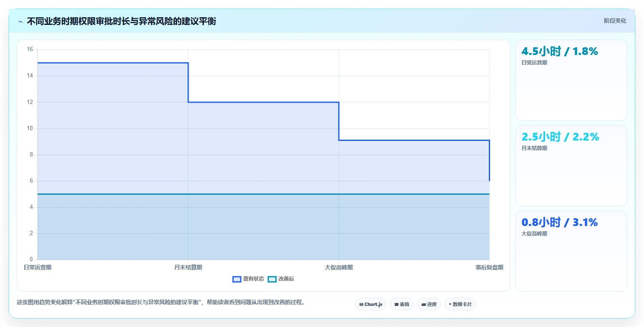Click the 16 y-axis value
Screen dimensions: 644x327
[30, 49]
